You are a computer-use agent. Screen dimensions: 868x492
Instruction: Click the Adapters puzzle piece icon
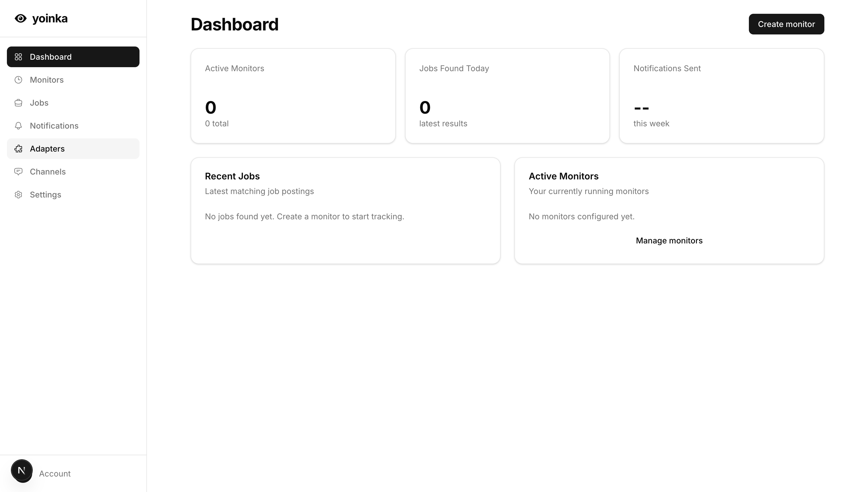[19, 149]
